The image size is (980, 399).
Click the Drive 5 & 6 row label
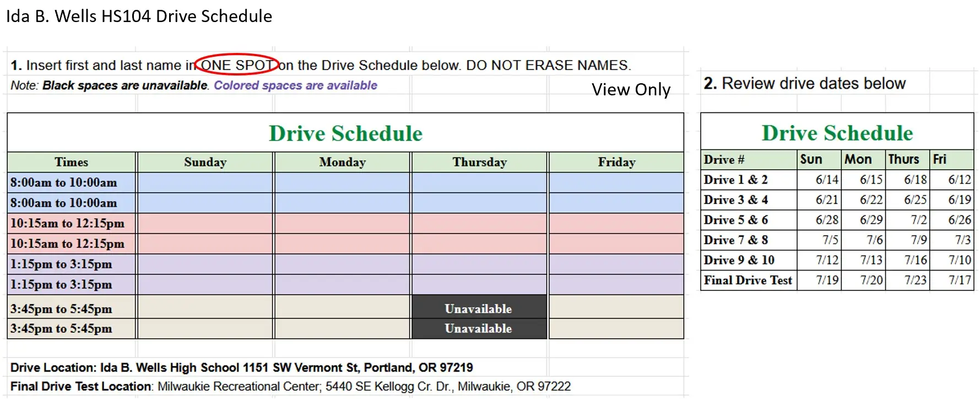pos(735,220)
